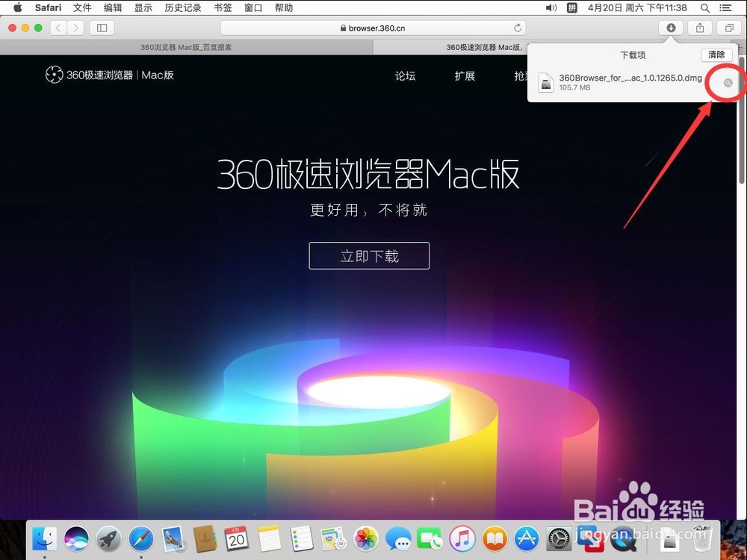Open Mail stamp icon in Dock
This screenshot has width=747, height=560.
tap(173, 539)
